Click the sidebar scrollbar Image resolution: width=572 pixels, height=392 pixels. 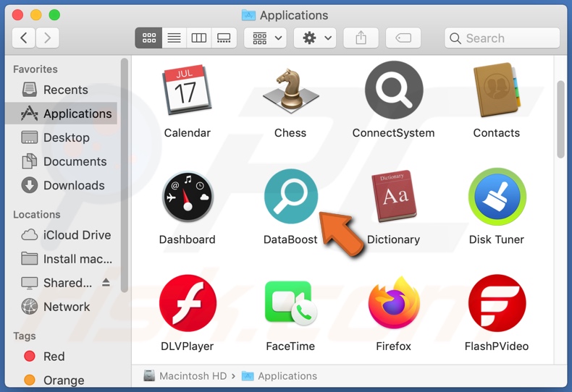click(x=125, y=175)
